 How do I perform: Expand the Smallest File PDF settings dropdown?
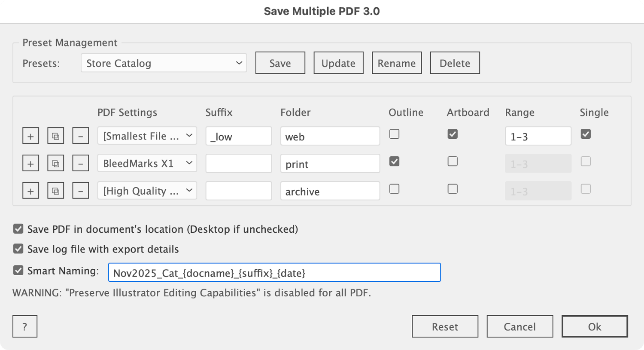tap(147, 136)
